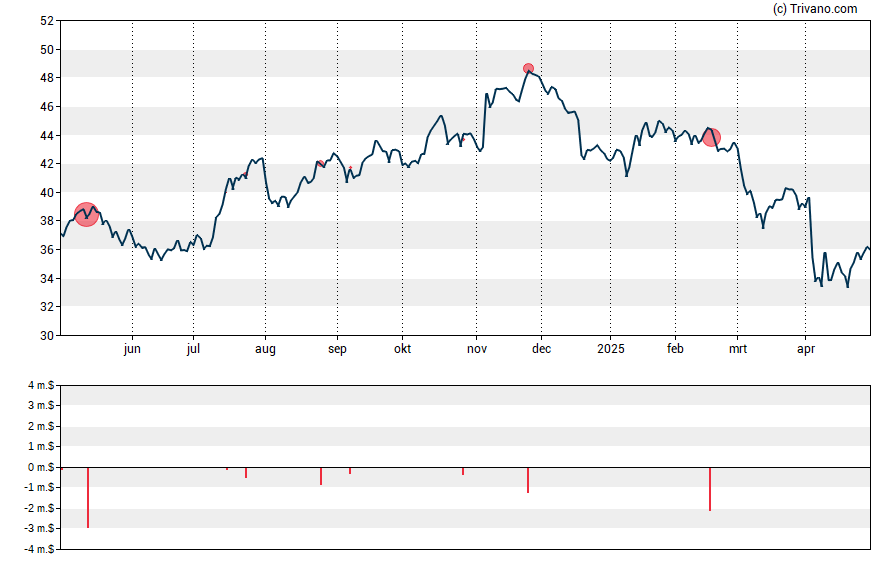Click the 'nov' month label

pyautogui.click(x=477, y=349)
